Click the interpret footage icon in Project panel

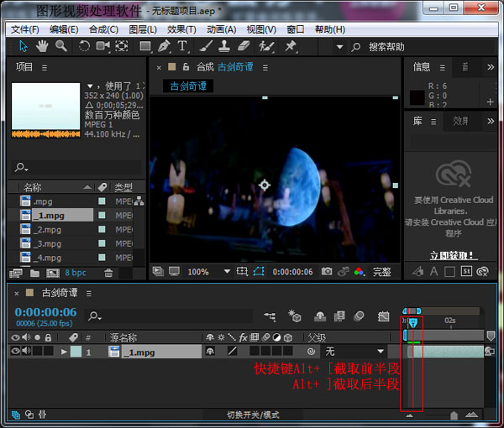click(x=16, y=274)
